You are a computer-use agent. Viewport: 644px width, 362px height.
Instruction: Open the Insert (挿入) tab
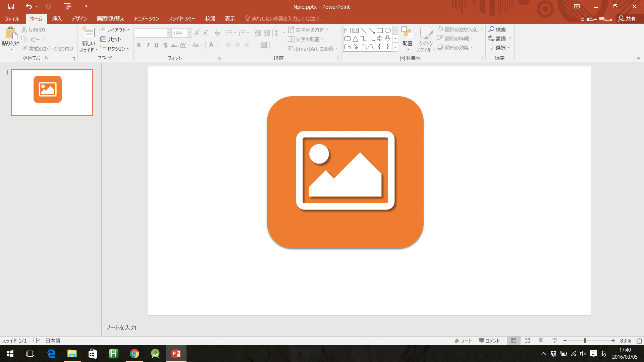click(57, 18)
